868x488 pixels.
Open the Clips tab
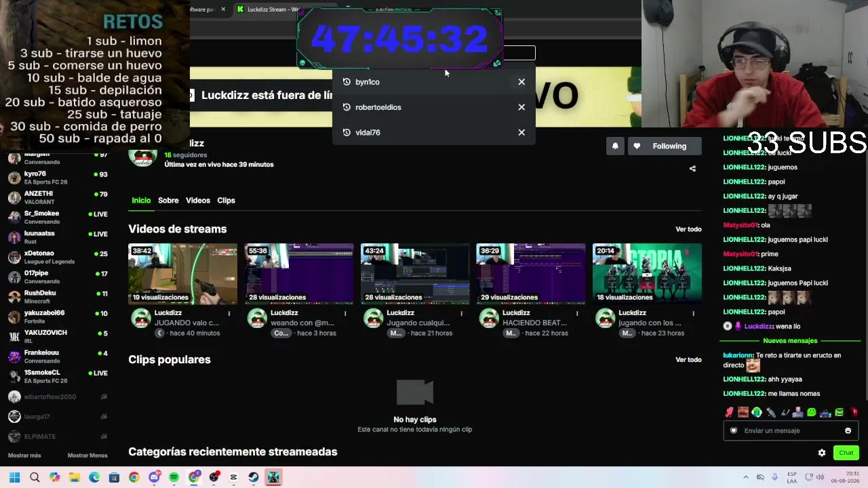[x=226, y=201]
